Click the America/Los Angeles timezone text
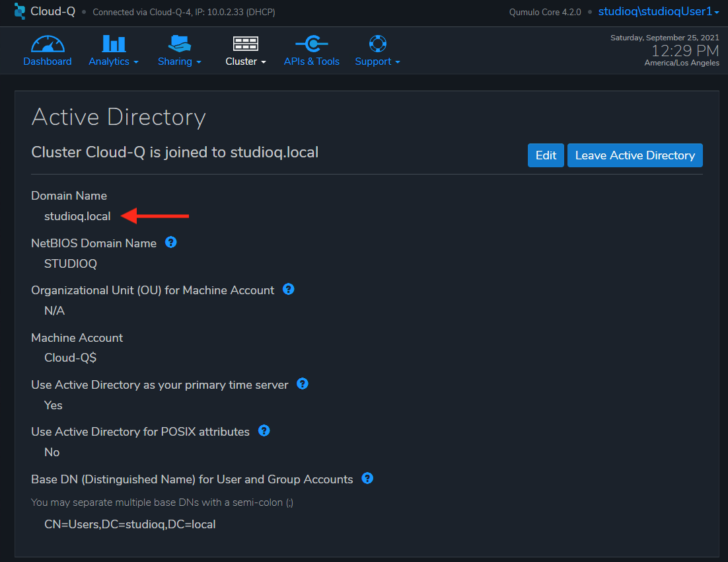 [x=682, y=63]
